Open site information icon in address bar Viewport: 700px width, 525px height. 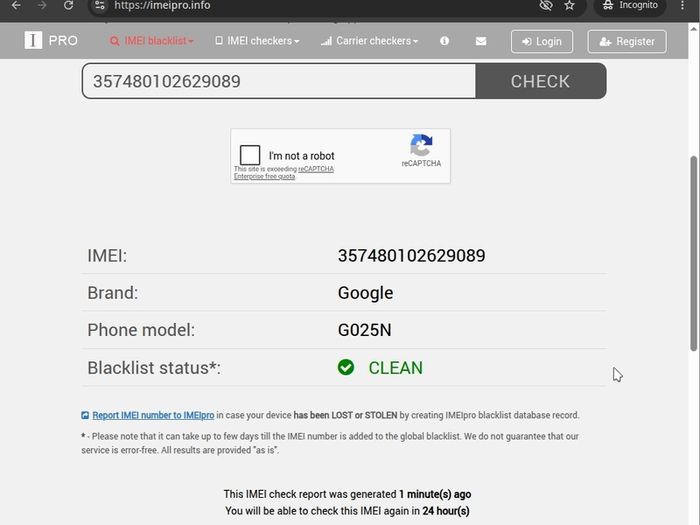click(100, 5)
